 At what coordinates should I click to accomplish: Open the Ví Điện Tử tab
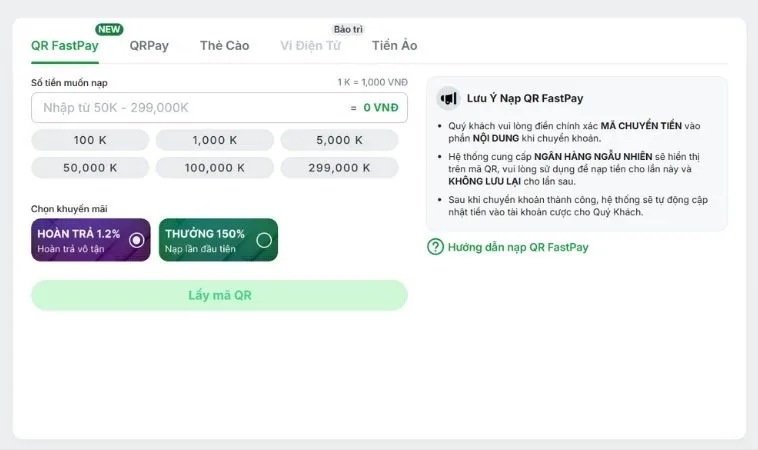click(x=311, y=46)
